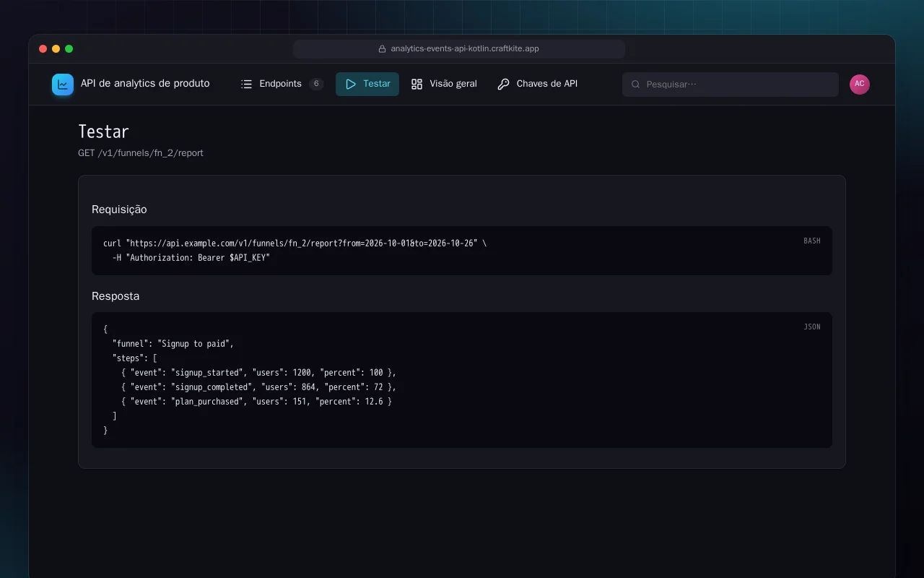Click the lock icon in address bar
This screenshot has width=924, height=578.
[x=383, y=49]
